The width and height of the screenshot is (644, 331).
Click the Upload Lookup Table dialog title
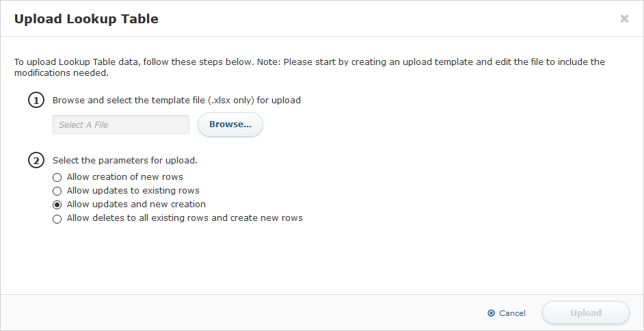click(87, 19)
